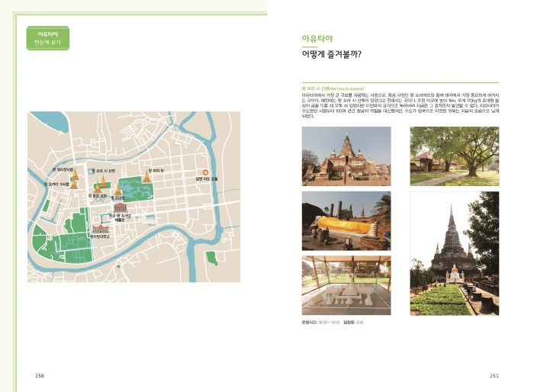Image resolution: width=534 pixels, height=392 pixels.
Task: Click temple icon beside 왓 몽콘 보핏 label
Action: coord(98,189)
